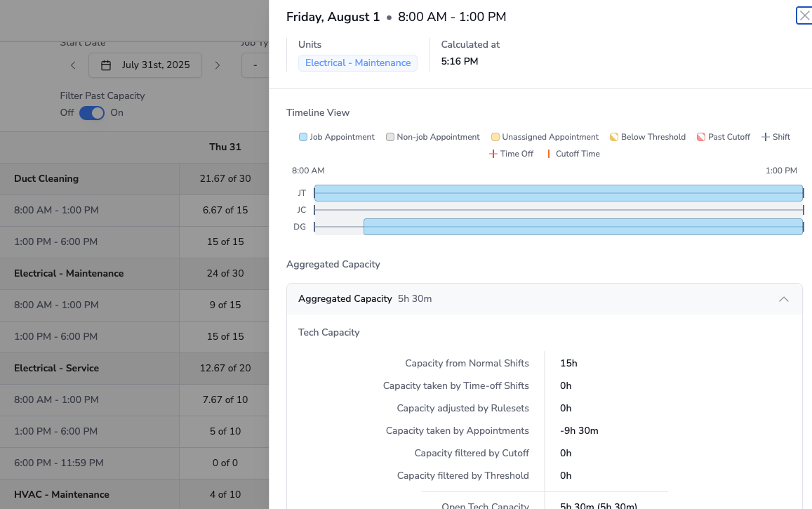The width and height of the screenshot is (812, 509).
Task: Open the Job Type dropdown
Action: 255,65
